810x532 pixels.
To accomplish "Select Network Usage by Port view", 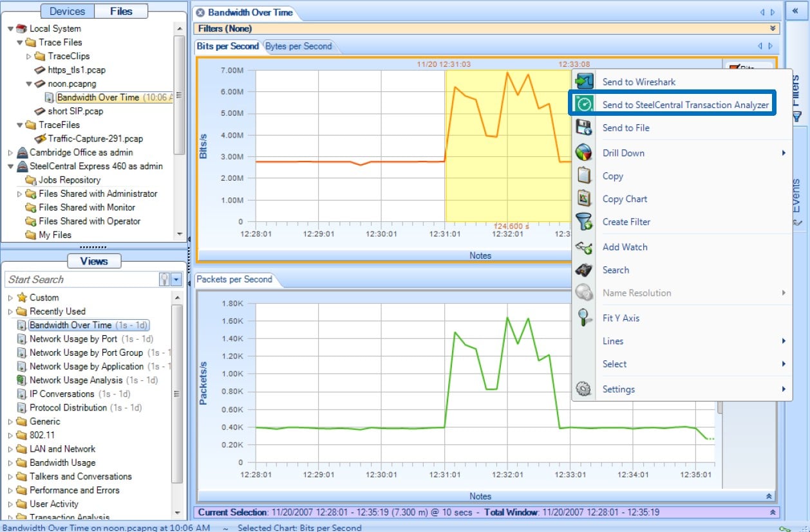I will [x=73, y=339].
